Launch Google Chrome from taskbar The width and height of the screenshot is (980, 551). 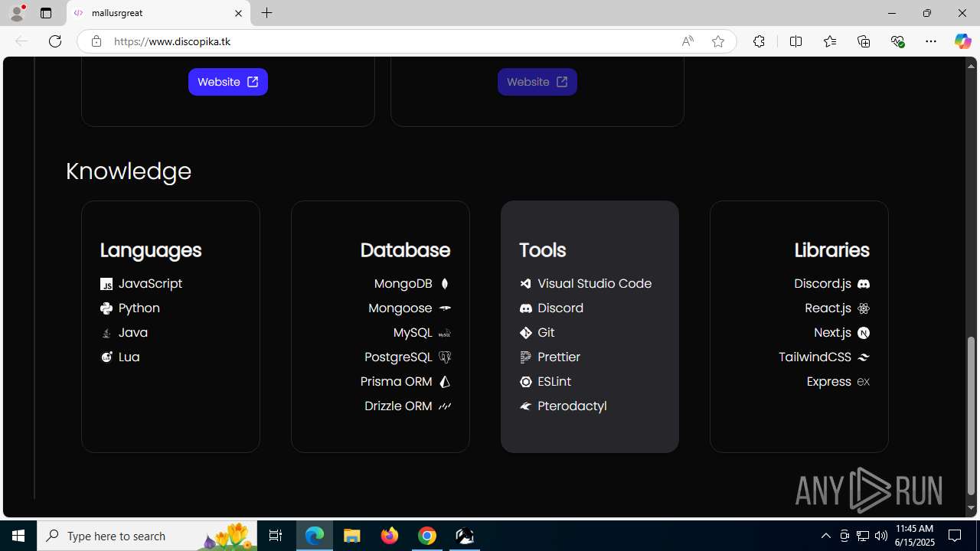[x=427, y=536]
